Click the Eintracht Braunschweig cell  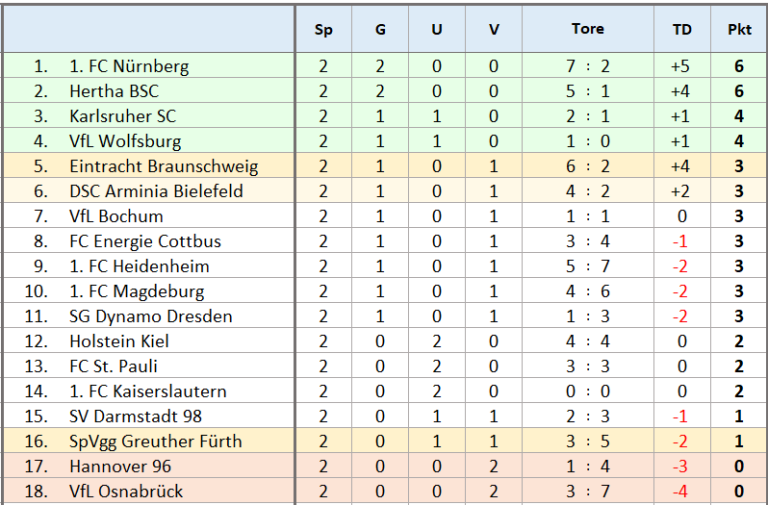(164, 166)
